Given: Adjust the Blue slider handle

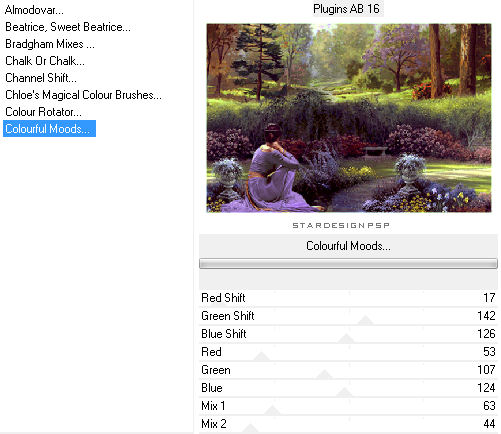Looking at the screenshot, I should coord(344,392).
